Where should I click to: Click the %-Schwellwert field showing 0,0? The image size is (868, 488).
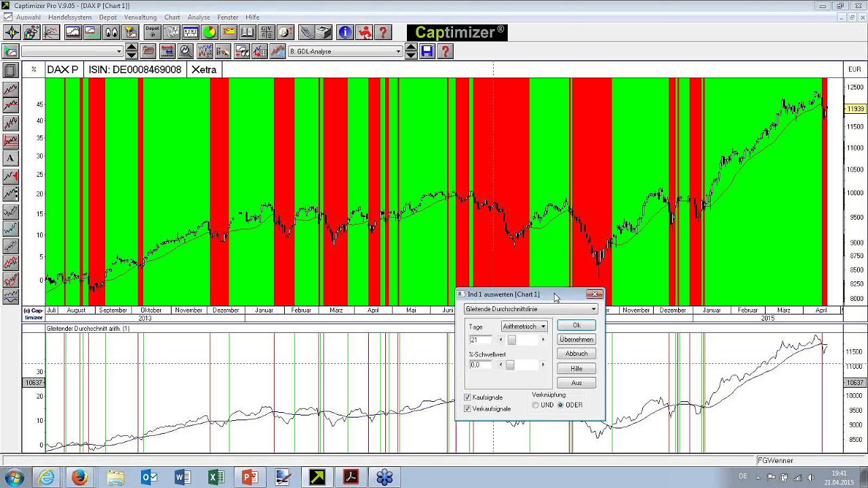click(481, 365)
